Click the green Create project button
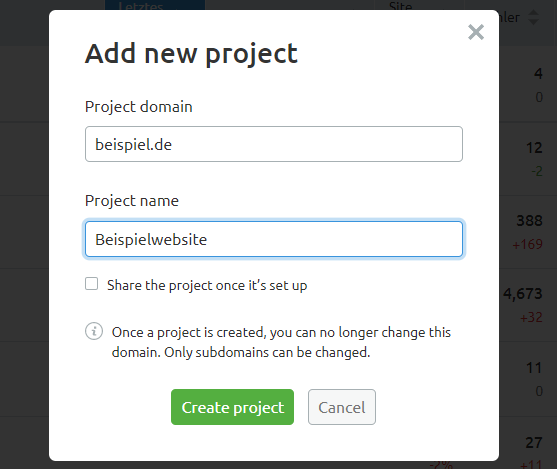The image size is (557, 469). point(232,407)
